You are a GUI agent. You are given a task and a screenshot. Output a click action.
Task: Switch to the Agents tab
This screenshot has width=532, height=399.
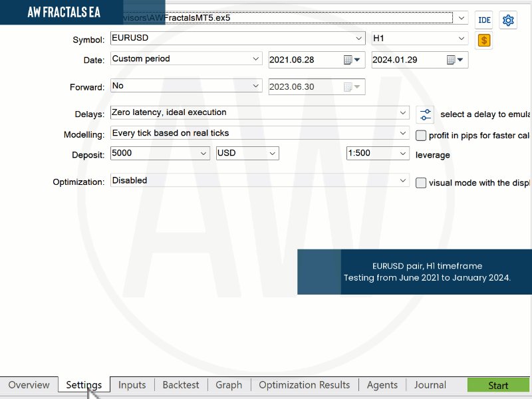382,385
